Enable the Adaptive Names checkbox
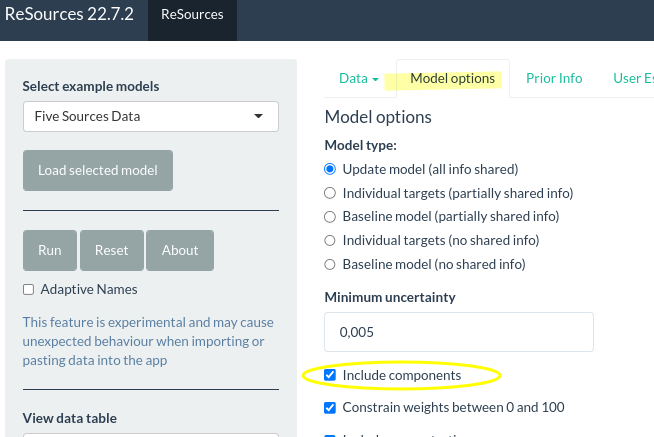Screen dimensions: 654x437 pyautogui.click(x=29, y=290)
